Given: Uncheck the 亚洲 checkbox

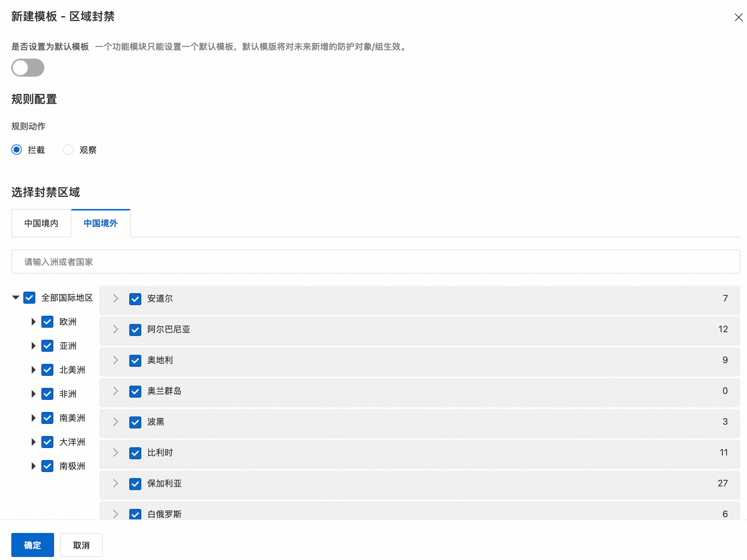Looking at the screenshot, I should [x=47, y=346].
